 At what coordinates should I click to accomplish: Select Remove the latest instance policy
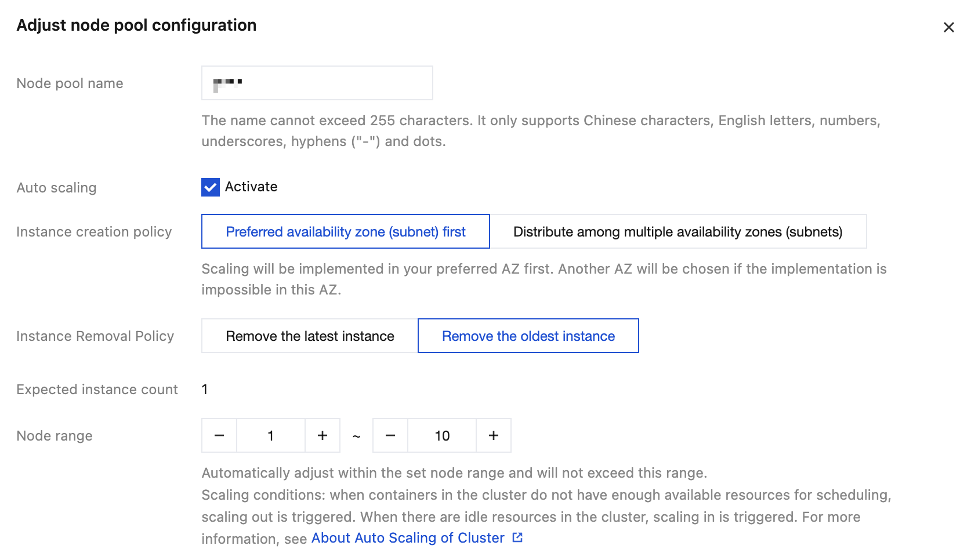click(x=310, y=336)
